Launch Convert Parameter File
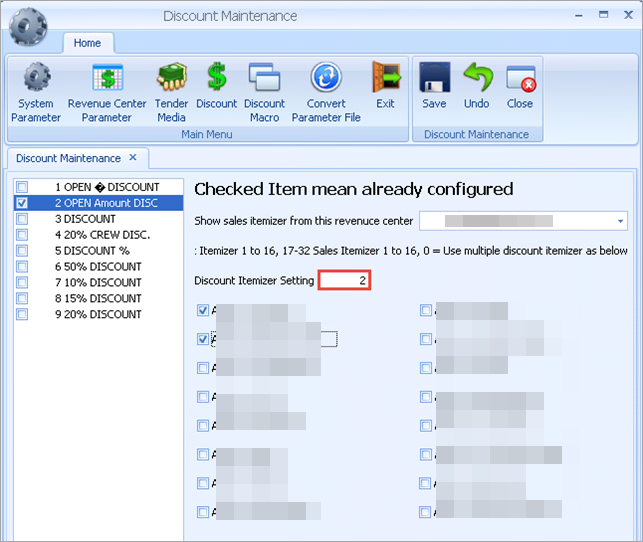Image resolution: width=643 pixels, height=542 pixels. click(326, 92)
